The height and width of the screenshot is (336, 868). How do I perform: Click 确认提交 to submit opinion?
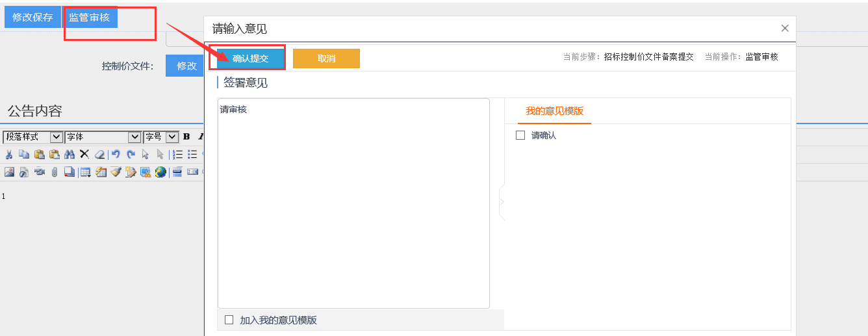[x=250, y=58]
